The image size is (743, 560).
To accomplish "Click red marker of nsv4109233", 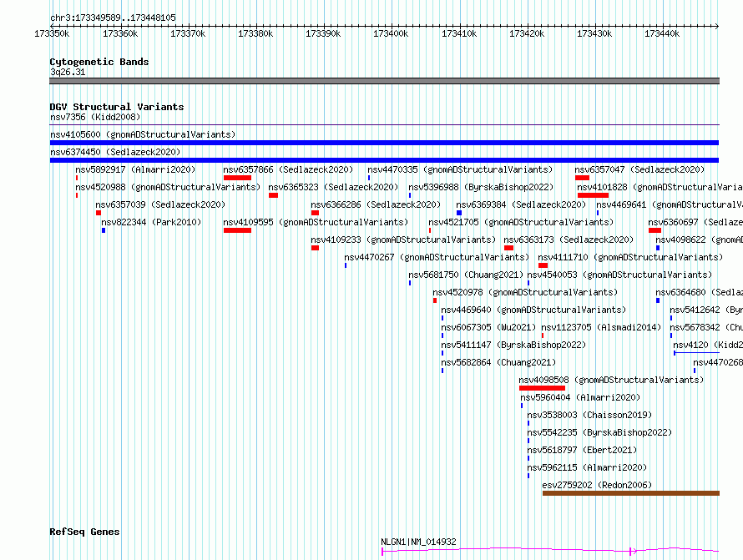I will [x=315, y=248].
